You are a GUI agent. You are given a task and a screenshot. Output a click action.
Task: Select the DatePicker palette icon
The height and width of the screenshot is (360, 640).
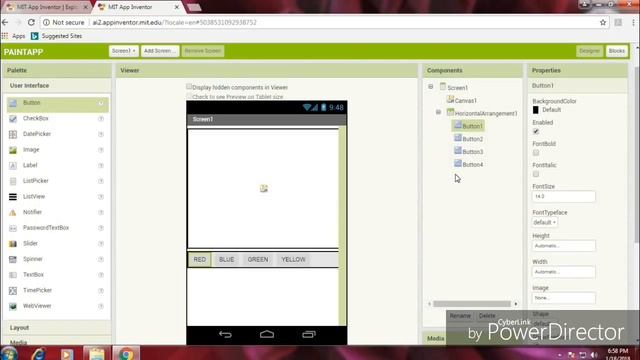point(13,134)
